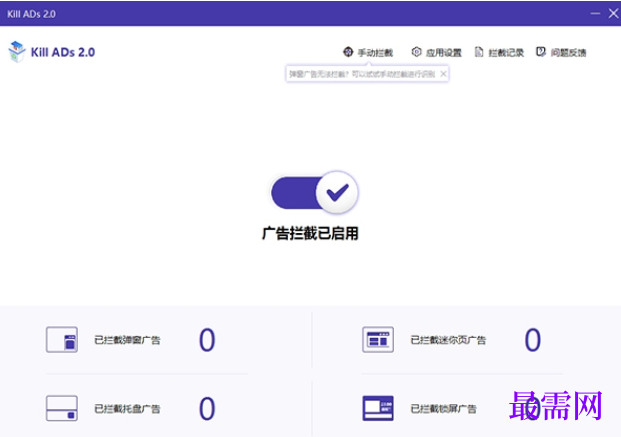Toggle the ad blocking switch off

click(x=314, y=193)
